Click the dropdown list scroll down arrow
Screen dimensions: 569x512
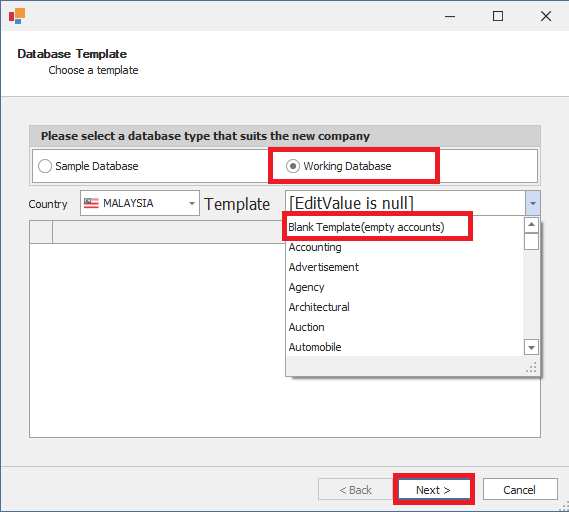pyautogui.click(x=531, y=347)
